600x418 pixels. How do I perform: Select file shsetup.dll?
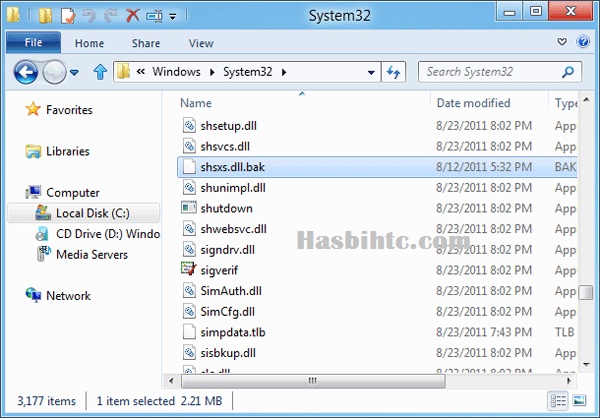point(228,126)
